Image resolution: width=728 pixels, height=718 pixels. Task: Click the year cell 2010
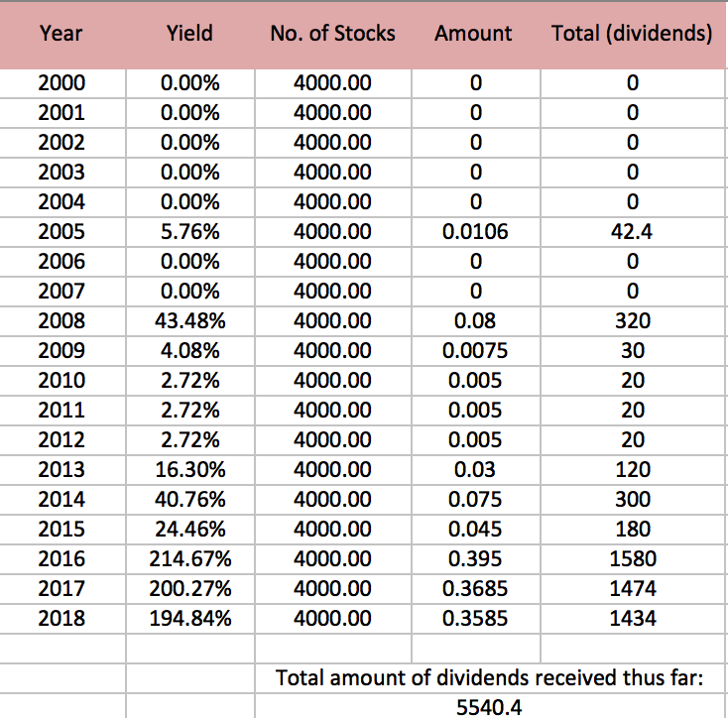click(x=61, y=381)
